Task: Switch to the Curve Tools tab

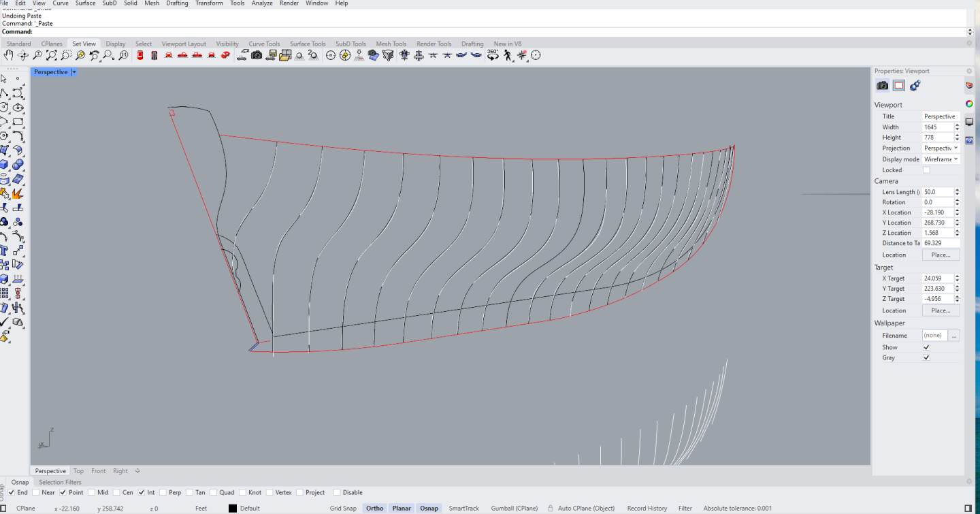Action: 264,44
